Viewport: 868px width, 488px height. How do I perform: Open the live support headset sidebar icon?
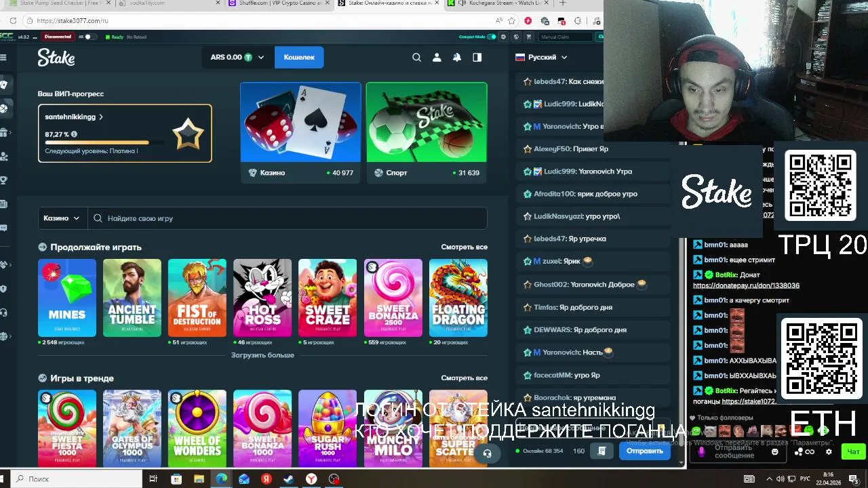pos(3,312)
